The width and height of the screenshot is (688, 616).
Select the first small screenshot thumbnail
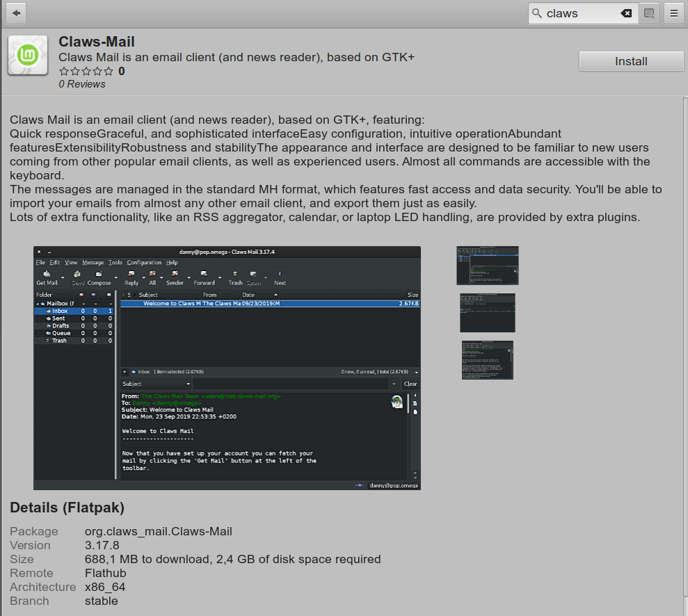coord(488,266)
